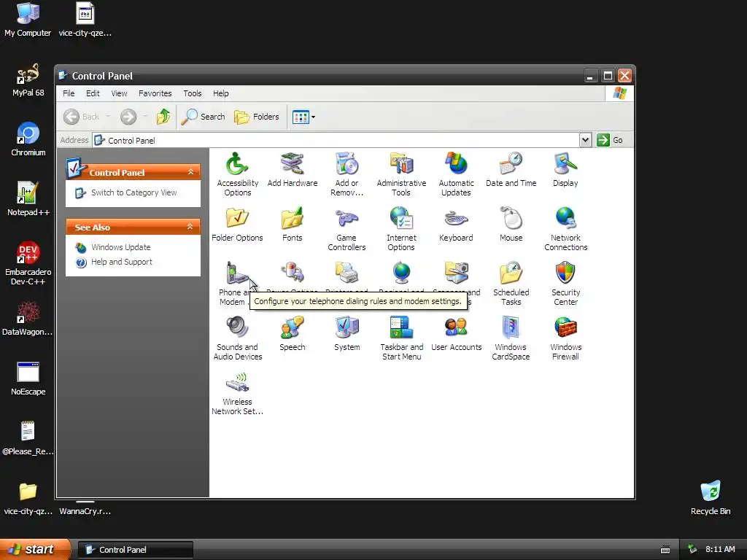Select Control Panel taskbar button
Image resolution: width=747 pixels, height=560 pixels.
point(135,550)
